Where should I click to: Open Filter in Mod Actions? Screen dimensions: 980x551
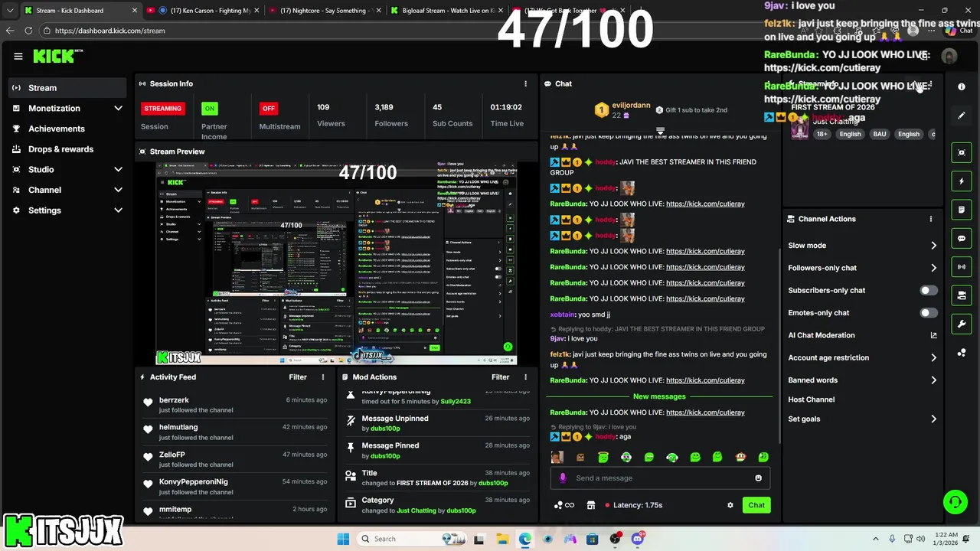pyautogui.click(x=500, y=377)
